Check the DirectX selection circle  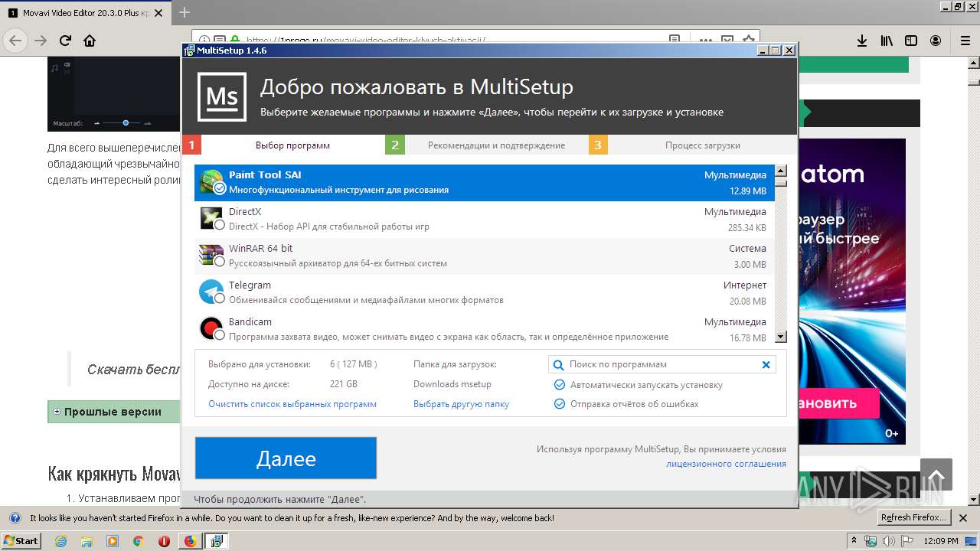pyautogui.click(x=220, y=225)
